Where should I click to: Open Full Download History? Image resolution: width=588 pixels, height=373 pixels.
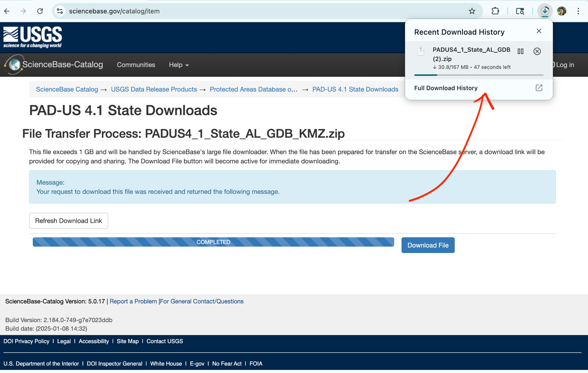[446, 88]
